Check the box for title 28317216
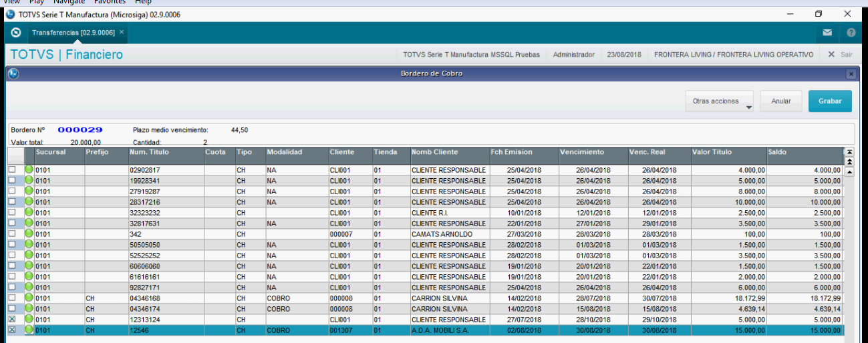868x343 pixels. click(x=12, y=202)
